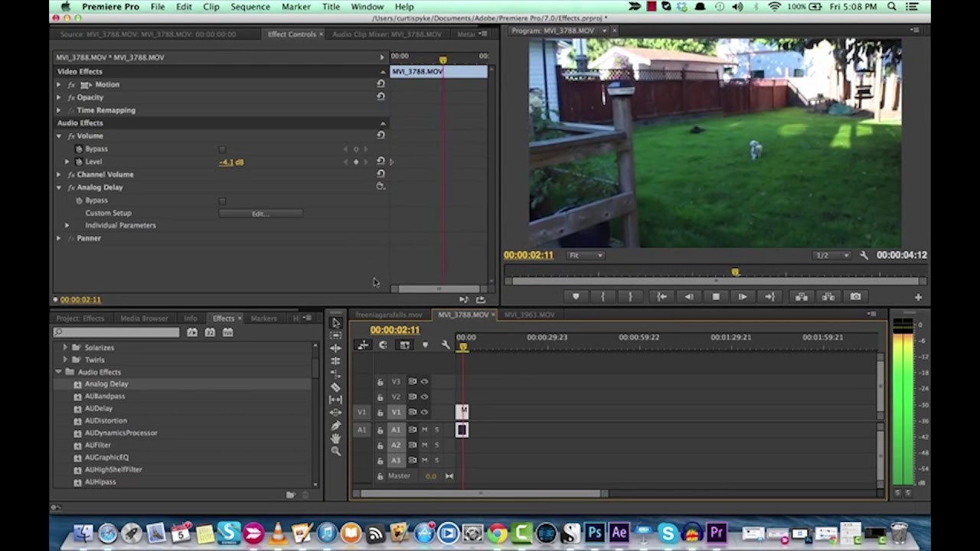The width and height of the screenshot is (980, 551).
Task: Collapse the Analog Delay effect
Action: pos(59,187)
